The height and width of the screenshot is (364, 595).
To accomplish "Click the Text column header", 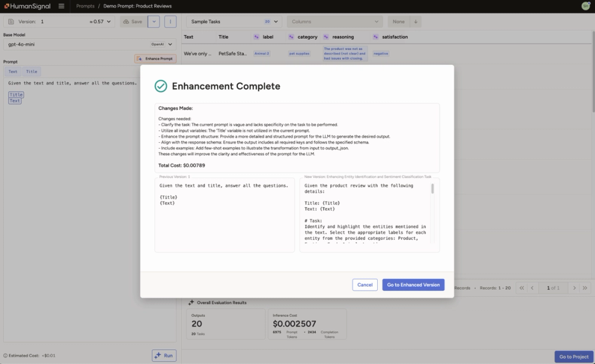I will [188, 37].
